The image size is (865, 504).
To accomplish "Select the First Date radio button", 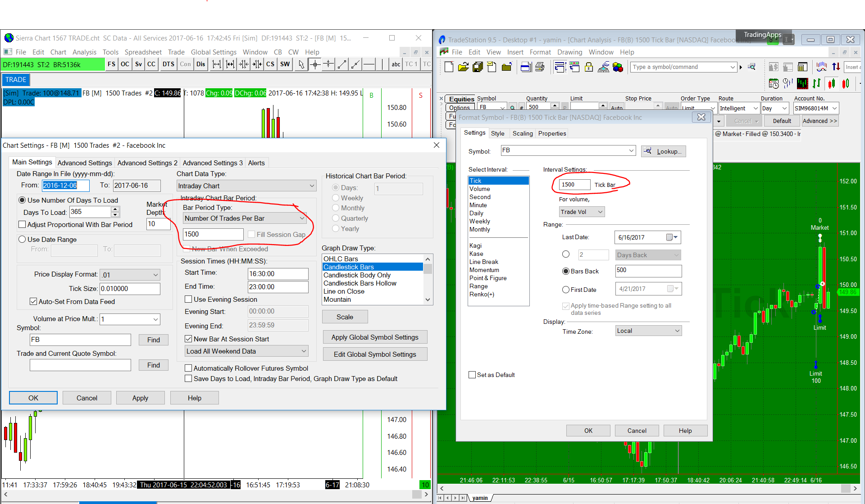I will coord(566,290).
